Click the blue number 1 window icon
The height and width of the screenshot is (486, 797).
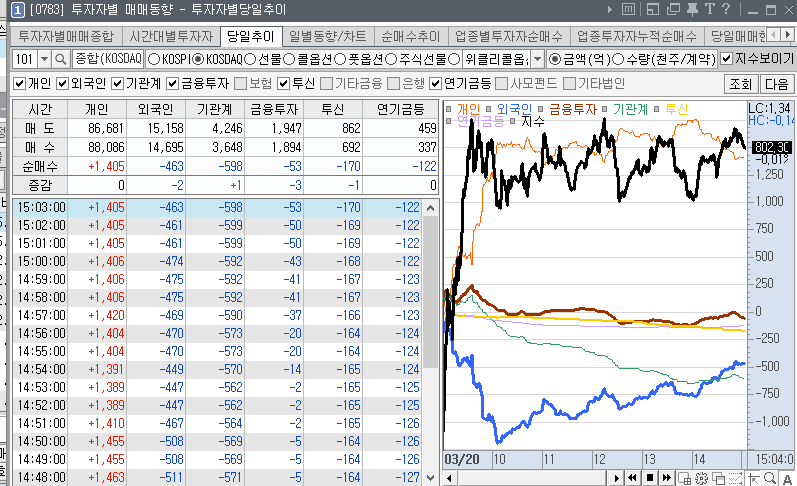(8, 11)
